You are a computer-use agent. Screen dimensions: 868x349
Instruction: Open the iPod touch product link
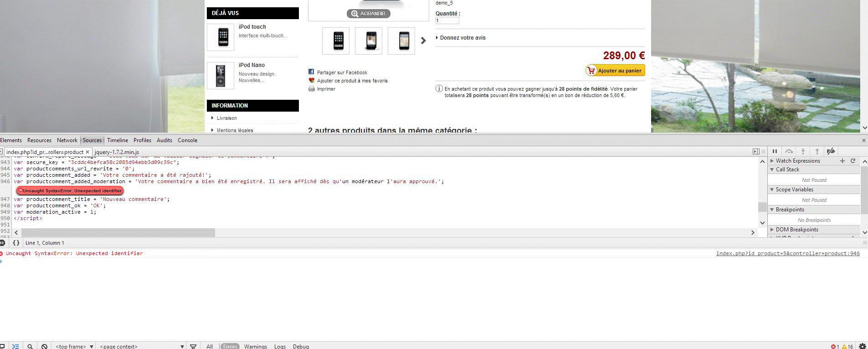pos(252,27)
